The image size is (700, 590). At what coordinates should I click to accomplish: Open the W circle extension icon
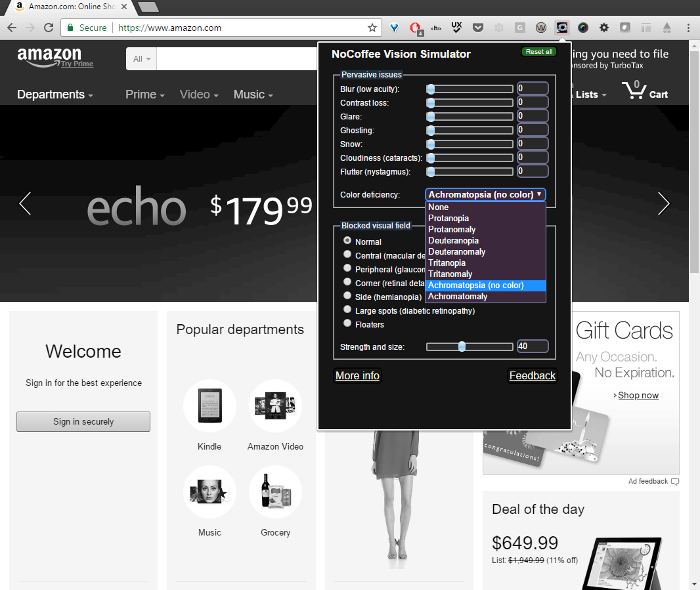[540, 28]
